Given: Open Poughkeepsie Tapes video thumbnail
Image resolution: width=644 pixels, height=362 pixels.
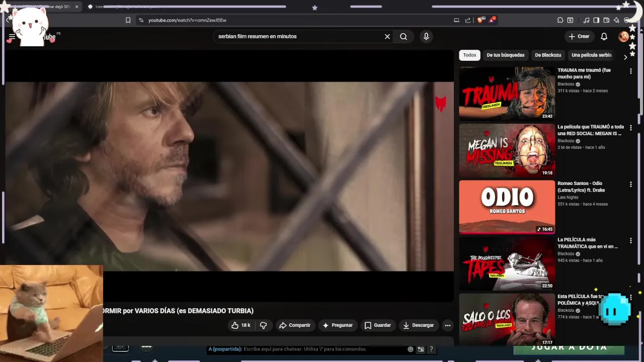Looking at the screenshot, I should tap(507, 263).
